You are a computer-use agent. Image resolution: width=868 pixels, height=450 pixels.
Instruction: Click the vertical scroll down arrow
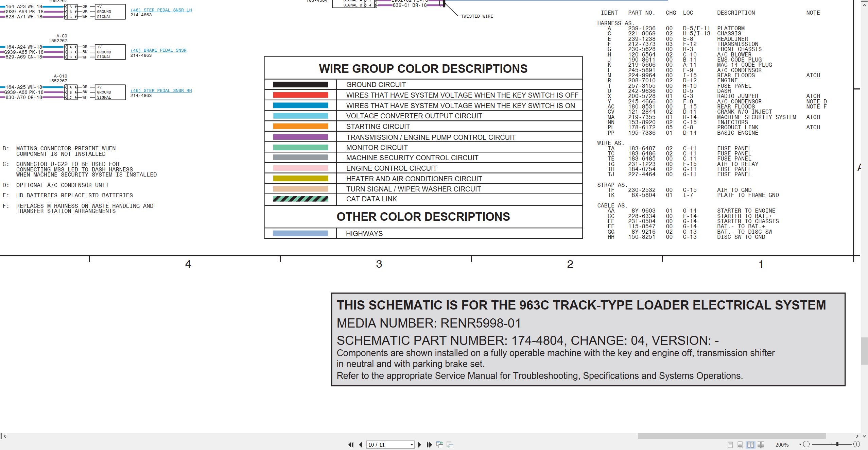[x=865, y=436]
